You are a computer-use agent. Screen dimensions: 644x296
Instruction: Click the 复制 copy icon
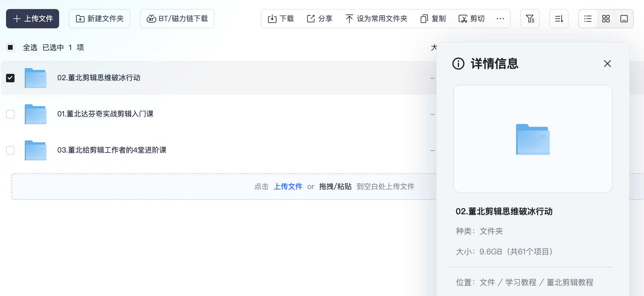coord(424,18)
